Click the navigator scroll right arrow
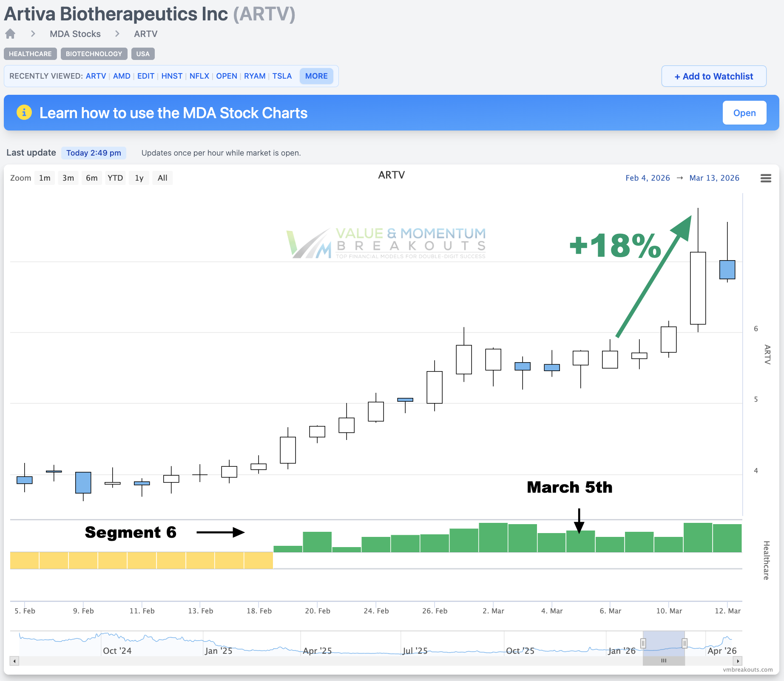Image resolution: width=784 pixels, height=681 pixels. 738,661
